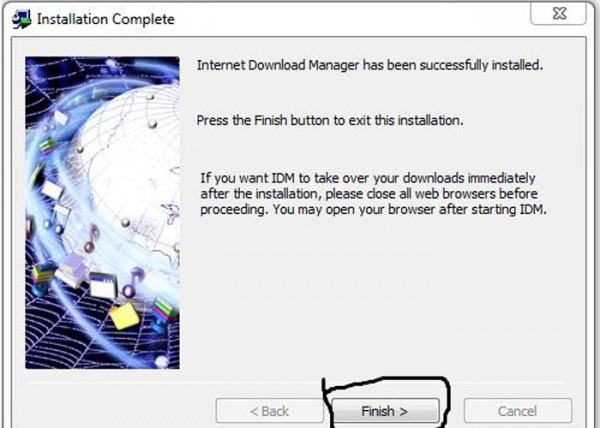
Task: Click the installer icon in title bar
Action: coord(21,19)
